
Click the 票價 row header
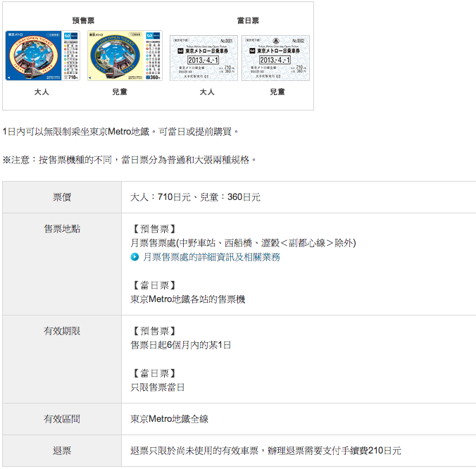pyautogui.click(x=62, y=197)
